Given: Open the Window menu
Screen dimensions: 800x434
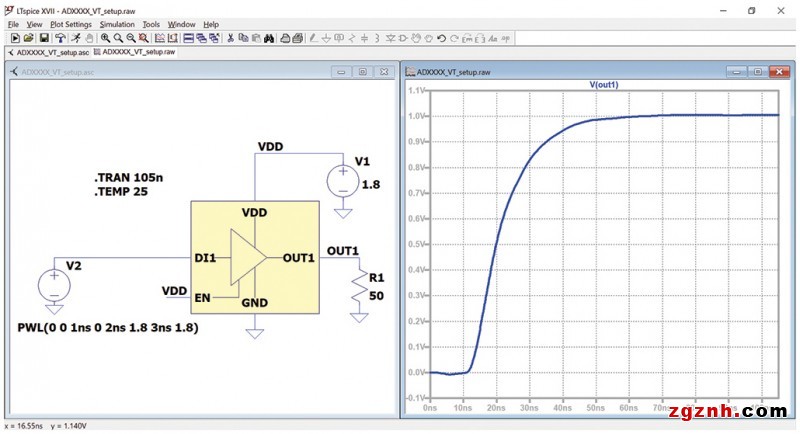Looking at the screenshot, I should (182, 24).
